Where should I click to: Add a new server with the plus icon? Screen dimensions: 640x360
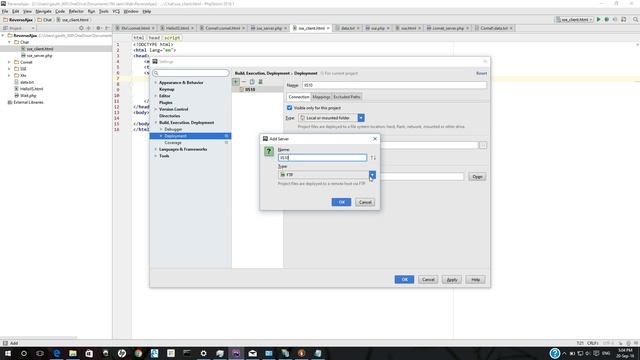click(x=236, y=82)
